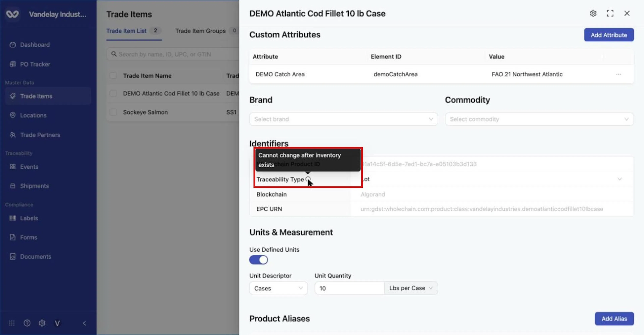Viewport: 644px width, 335px height.
Task: Open Trade Partners in sidebar
Action: click(40, 135)
